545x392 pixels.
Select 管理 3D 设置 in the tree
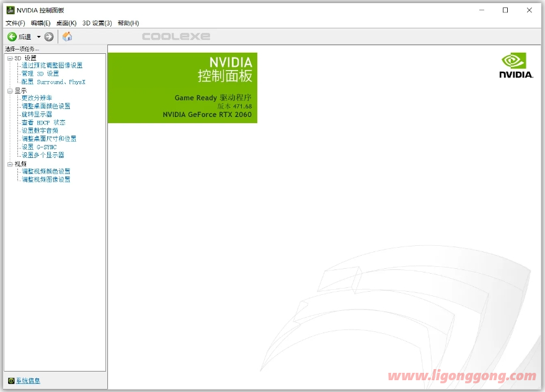(x=40, y=74)
